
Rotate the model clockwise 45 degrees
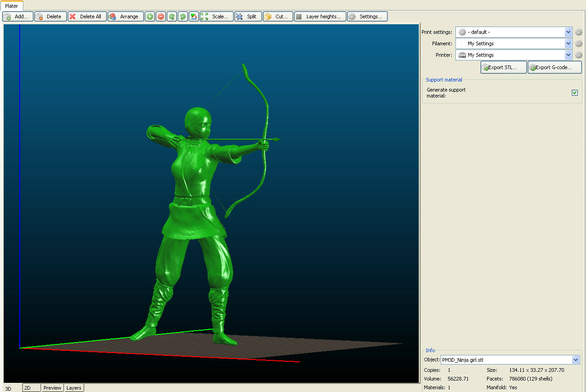pyautogui.click(x=182, y=16)
